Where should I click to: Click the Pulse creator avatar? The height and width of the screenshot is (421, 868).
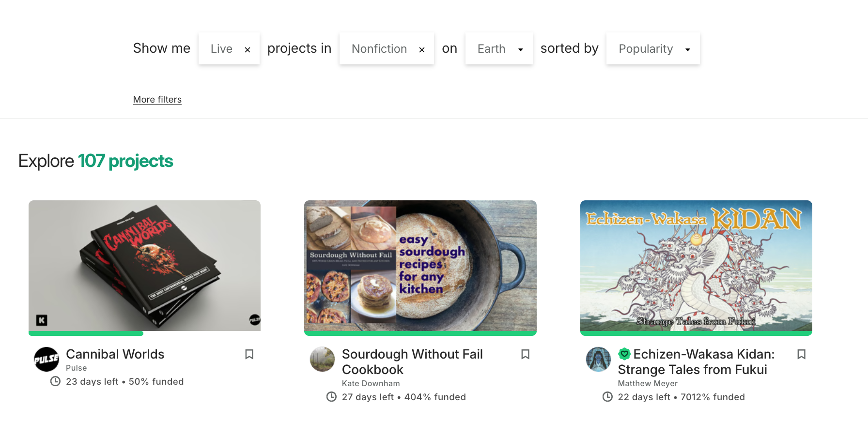(x=46, y=359)
